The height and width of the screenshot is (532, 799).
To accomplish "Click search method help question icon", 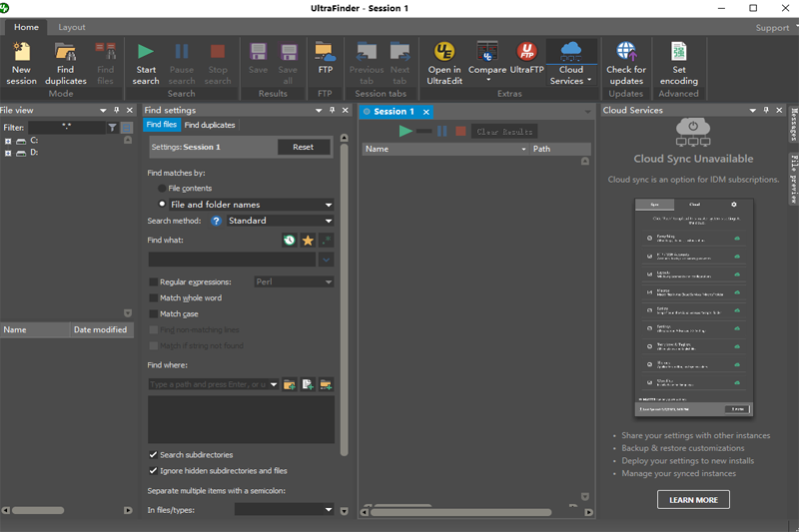I will [216, 221].
